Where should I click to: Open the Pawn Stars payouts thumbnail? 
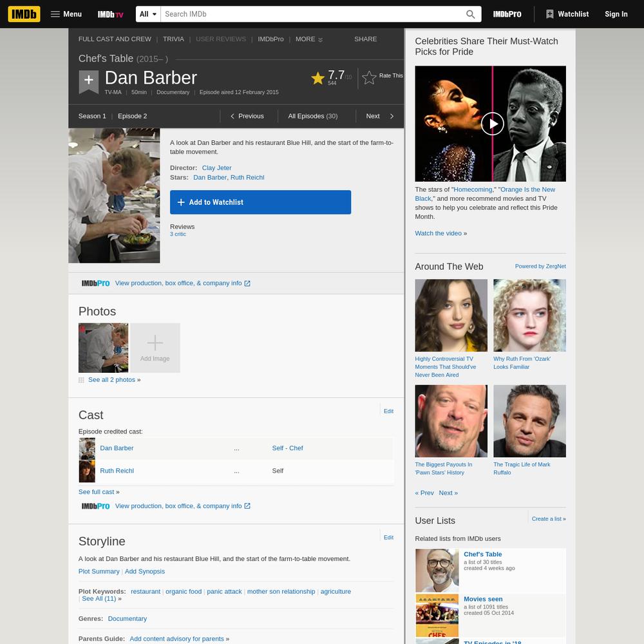pyautogui.click(x=451, y=421)
